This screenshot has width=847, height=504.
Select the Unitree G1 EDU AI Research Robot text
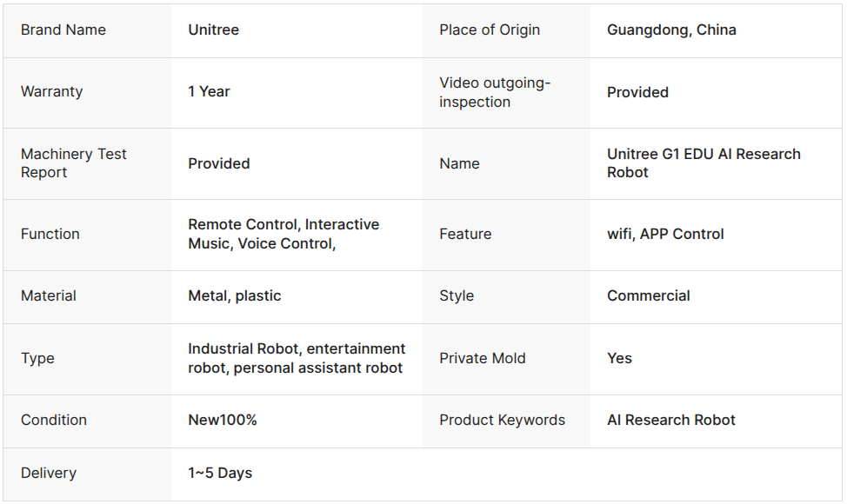(704, 163)
